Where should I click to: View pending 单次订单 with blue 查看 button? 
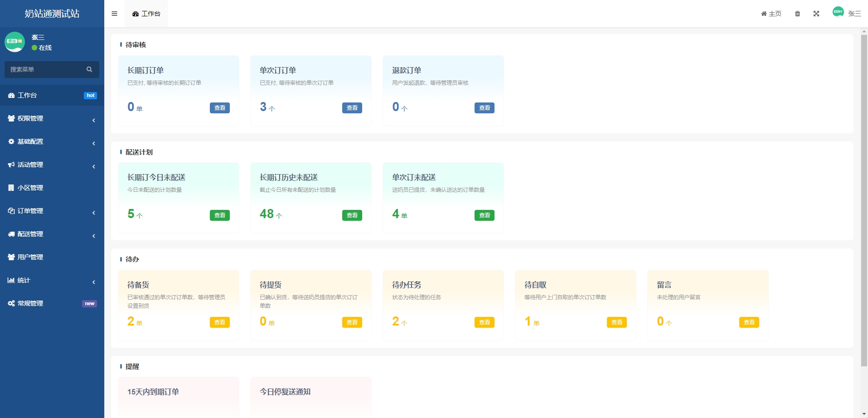(352, 108)
